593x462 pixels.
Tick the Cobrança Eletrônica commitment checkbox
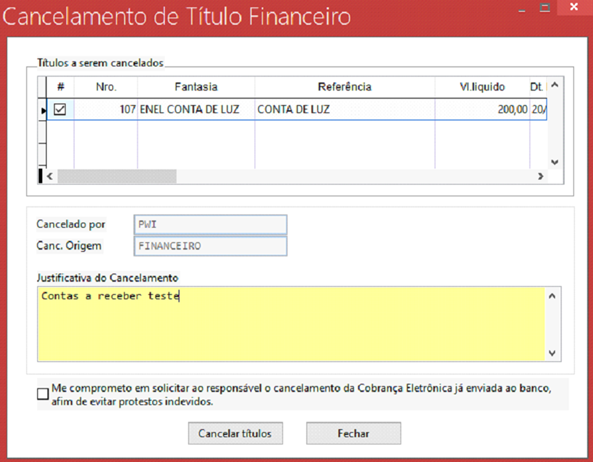[43, 394]
